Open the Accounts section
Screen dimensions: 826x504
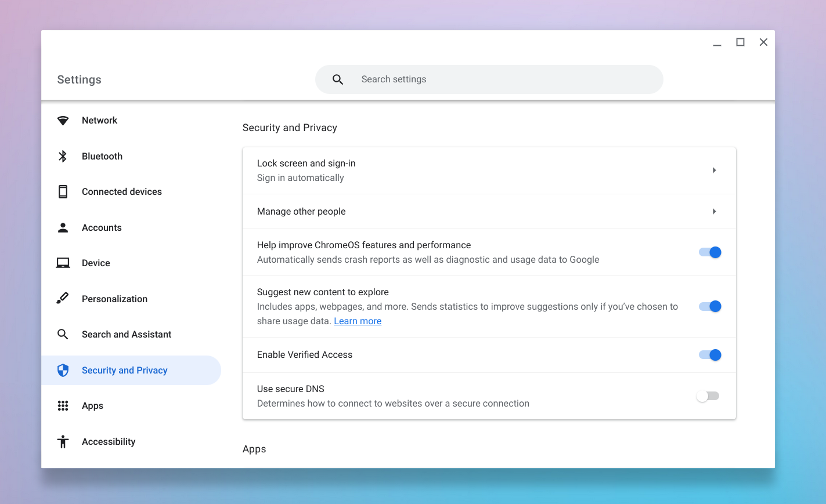[131, 227]
